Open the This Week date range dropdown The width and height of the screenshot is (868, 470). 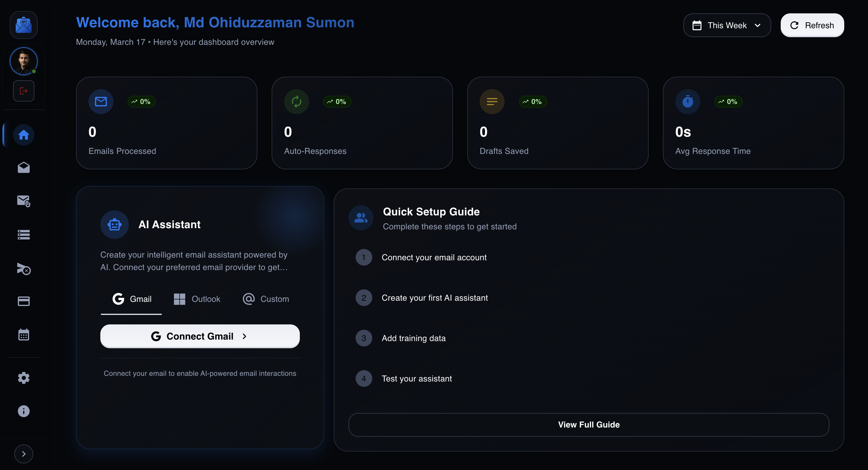[727, 25]
